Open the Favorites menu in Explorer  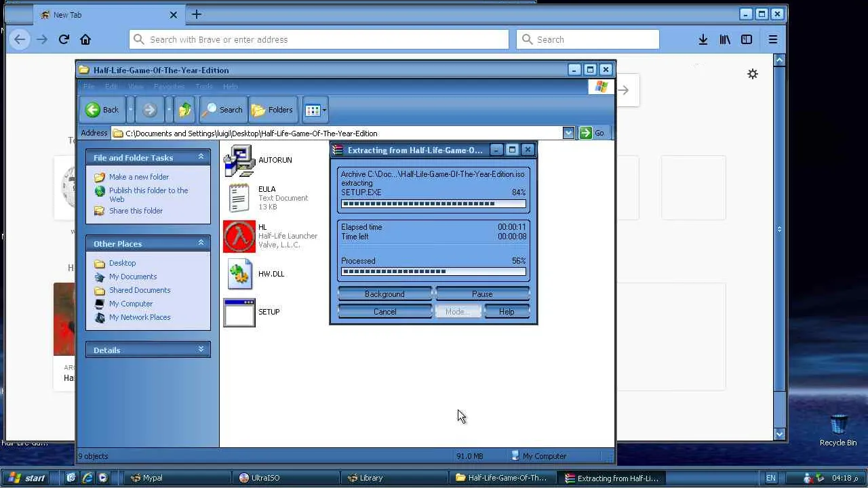169,87
